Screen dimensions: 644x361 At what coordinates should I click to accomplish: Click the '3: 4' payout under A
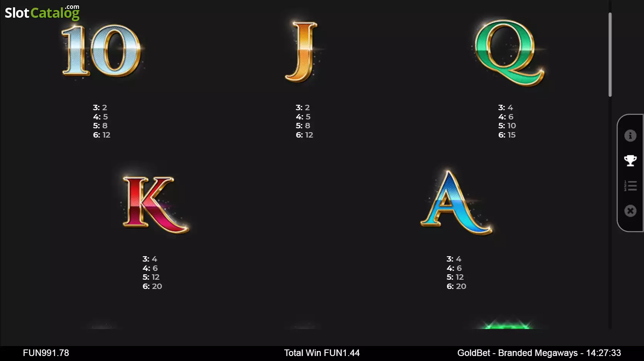point(454,259)
